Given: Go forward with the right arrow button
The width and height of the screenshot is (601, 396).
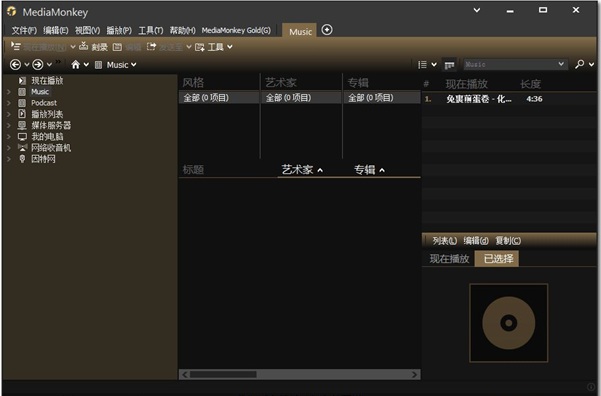Looking at the screenshot, I should (x=38, y=64).
